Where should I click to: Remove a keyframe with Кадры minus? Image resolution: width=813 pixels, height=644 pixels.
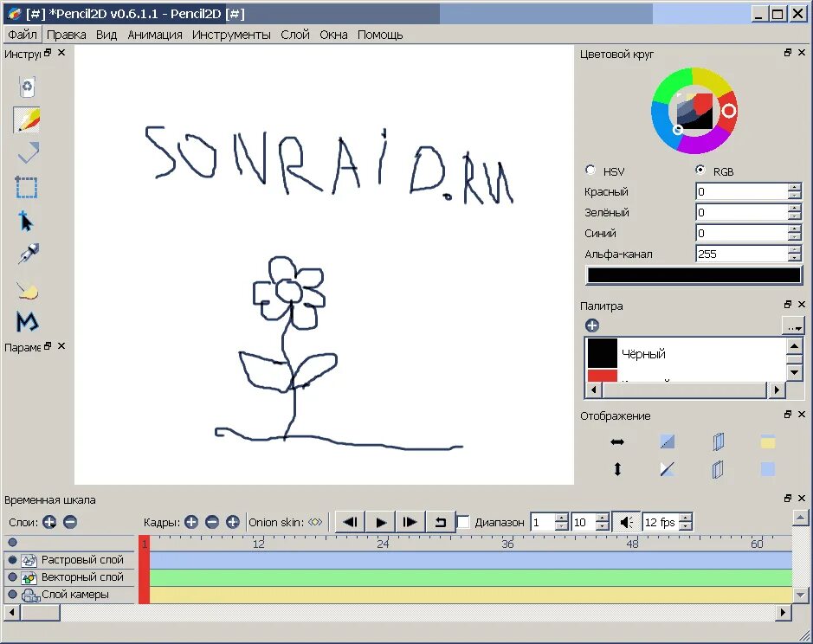point(211,522)
